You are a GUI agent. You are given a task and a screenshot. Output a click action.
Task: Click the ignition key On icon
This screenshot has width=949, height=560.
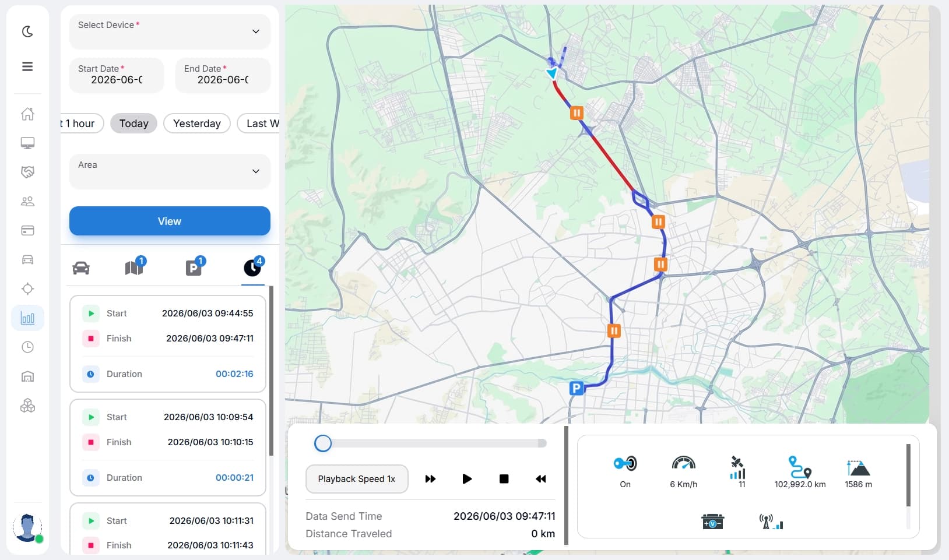pyautogui.click(x=625, y=464)
